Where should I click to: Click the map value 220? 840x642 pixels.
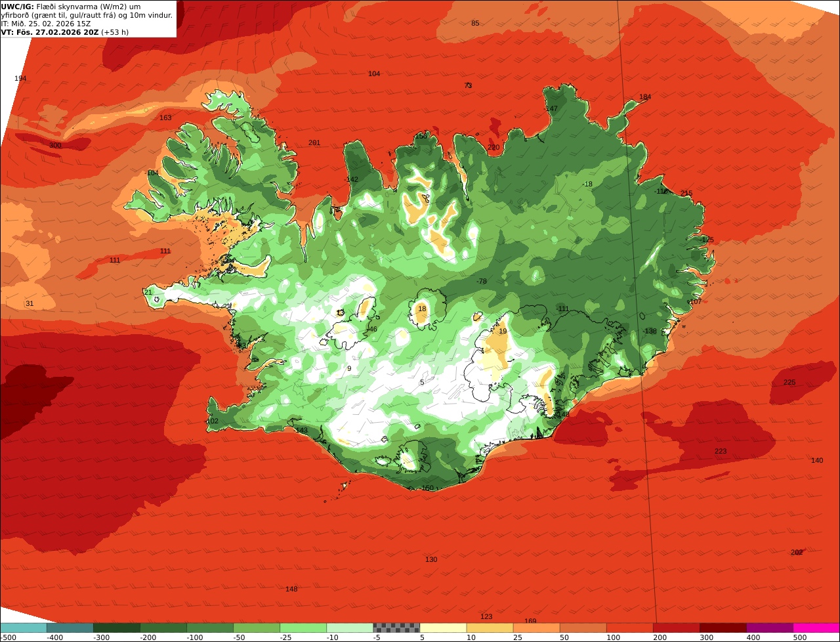pyautogui.click(x=493, y=147)
